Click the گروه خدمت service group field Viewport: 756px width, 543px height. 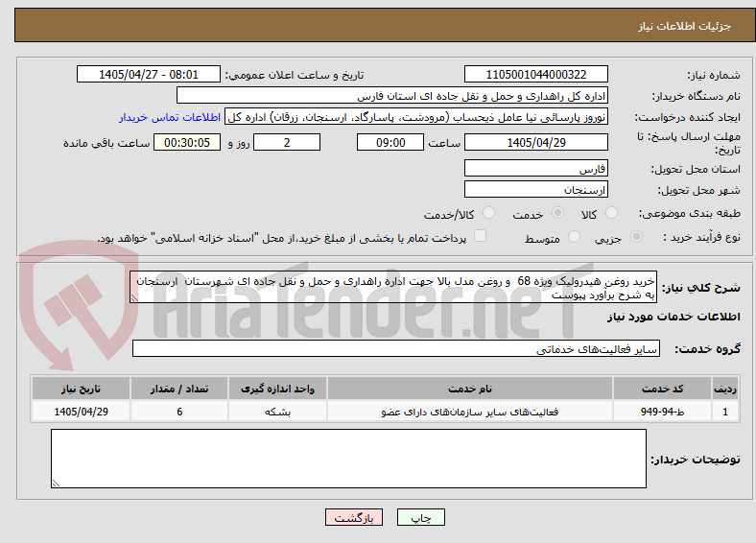pos(396,348)
